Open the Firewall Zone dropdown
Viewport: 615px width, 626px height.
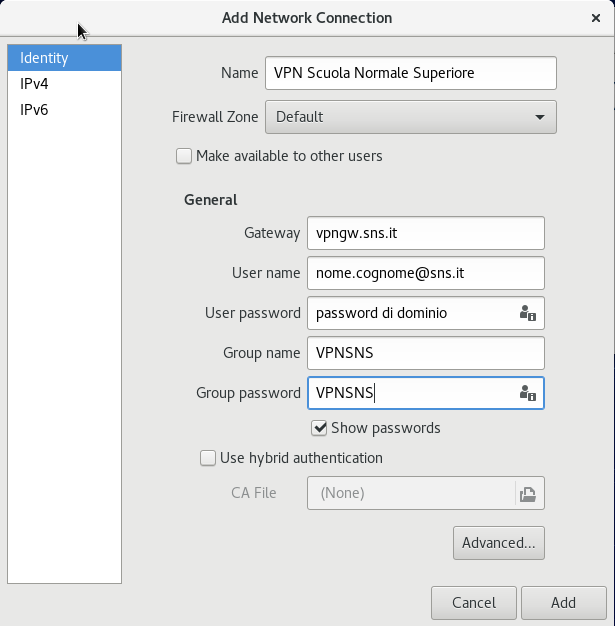[x=411, y=117]
